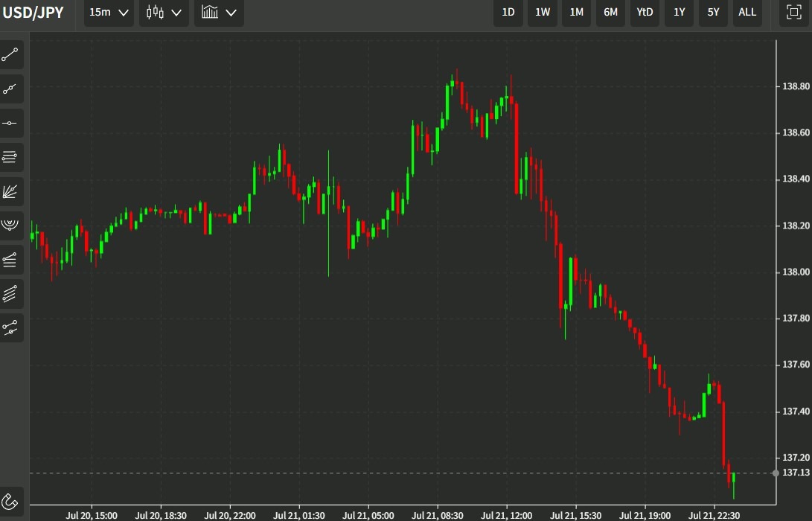Click the USD/JPY symbol title

click(x=33, y=13)
